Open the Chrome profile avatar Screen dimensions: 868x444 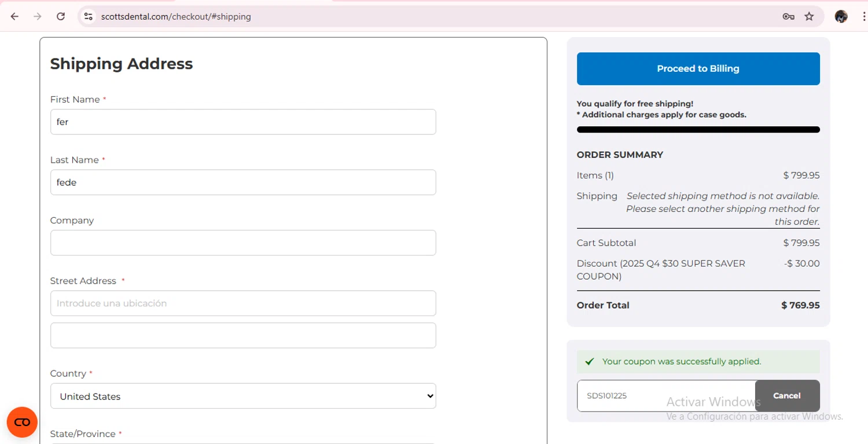pos(841,16)
